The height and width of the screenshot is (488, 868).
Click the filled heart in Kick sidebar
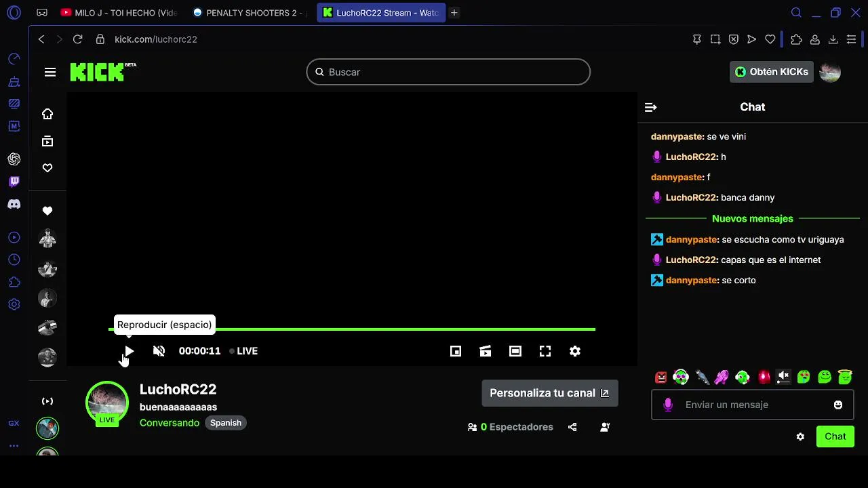[47, 211]
